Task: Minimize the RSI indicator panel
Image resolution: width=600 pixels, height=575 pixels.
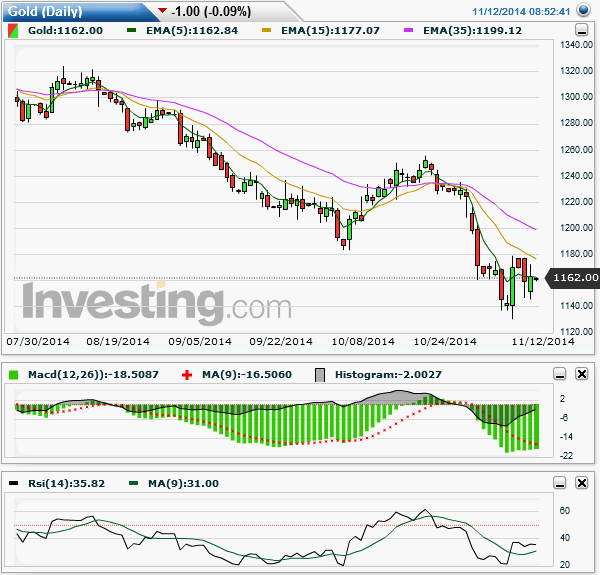Action: 560,483
